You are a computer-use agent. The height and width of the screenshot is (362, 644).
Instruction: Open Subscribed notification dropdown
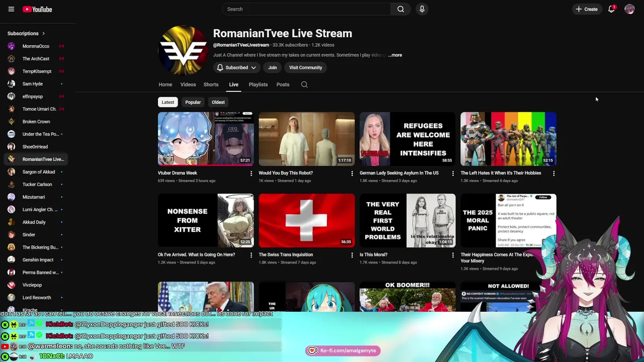pos(236,67)
